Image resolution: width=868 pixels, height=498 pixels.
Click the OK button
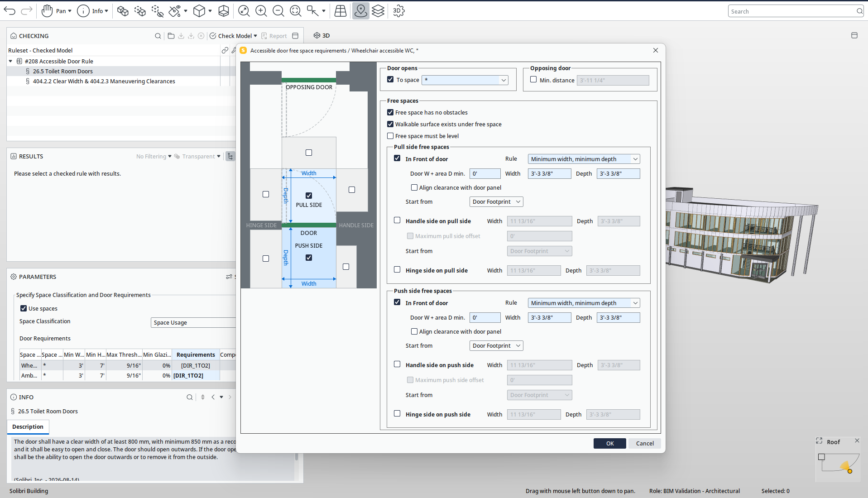pos(610,443)
